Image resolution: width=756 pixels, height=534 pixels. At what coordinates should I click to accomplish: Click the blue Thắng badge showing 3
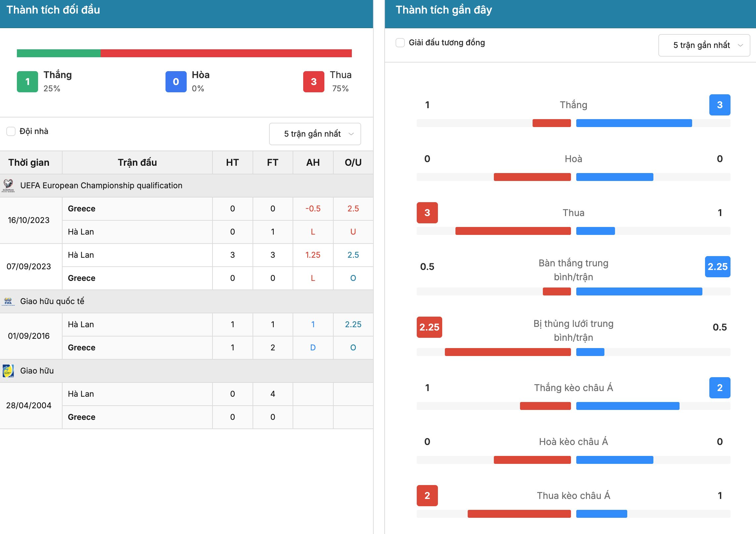pyautogui.click(x=720, y=105)
